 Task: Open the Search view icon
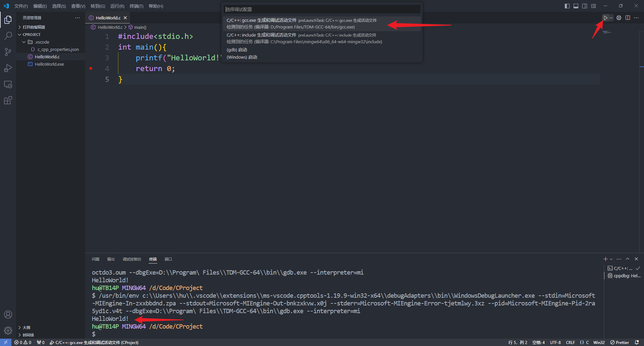point(8,36)
